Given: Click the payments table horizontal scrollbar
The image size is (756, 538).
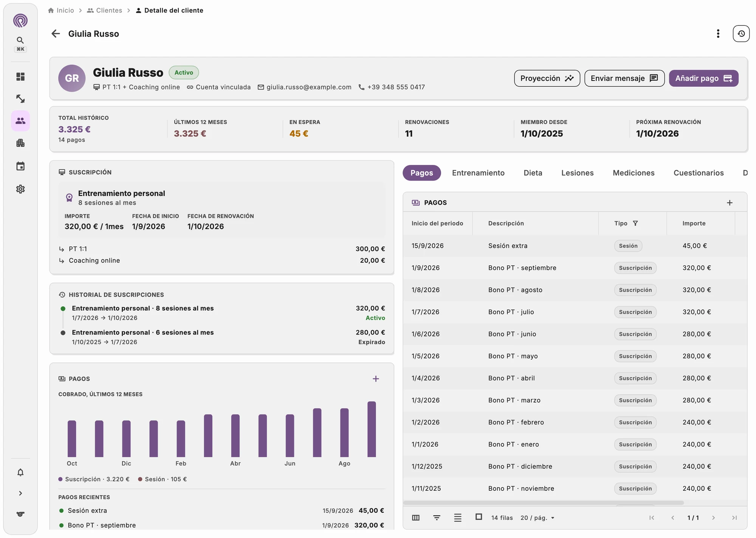Looking at the screenshot, I should [x=544, y=503].
